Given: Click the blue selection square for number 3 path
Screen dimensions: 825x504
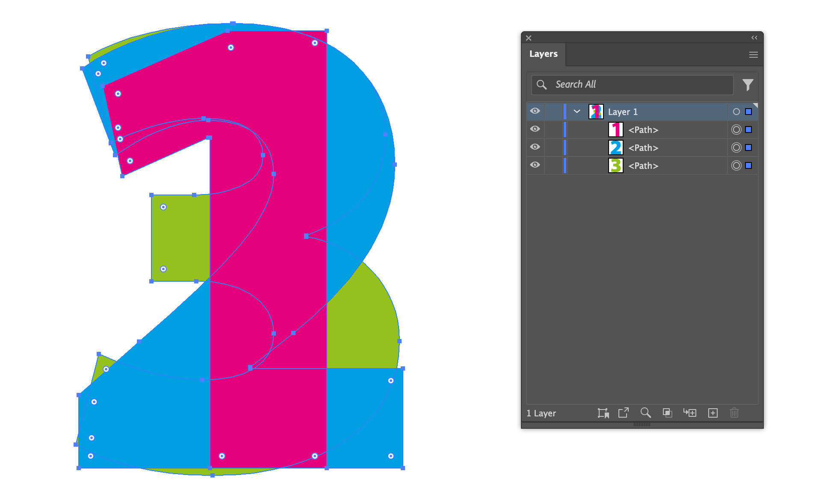Looking at the screenshot, I should pyautogui.click(x=748, y=165).
